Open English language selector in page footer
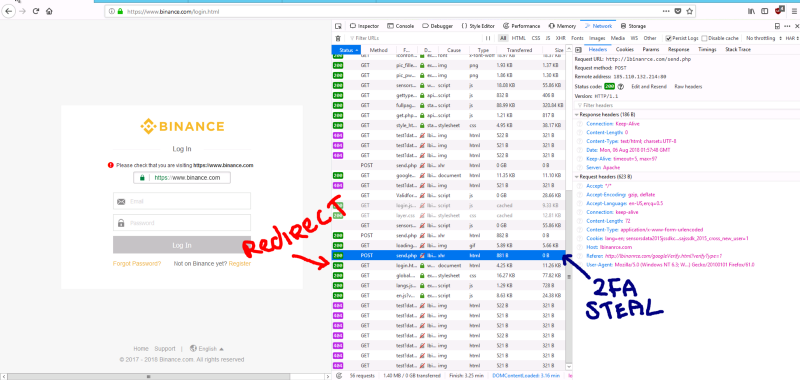800x380 pixels. pyautogui.click(x=207, y=349)
